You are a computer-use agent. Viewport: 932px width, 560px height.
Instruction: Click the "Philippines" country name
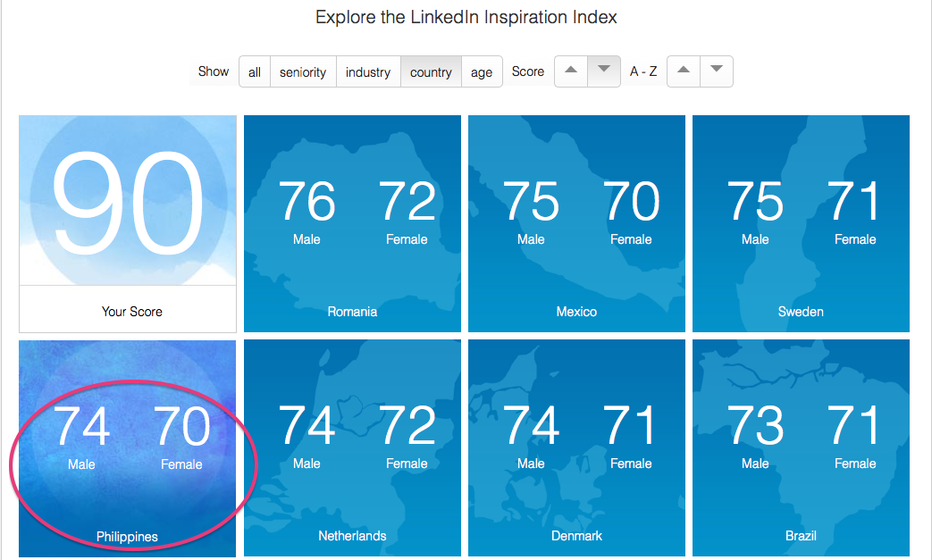coord(127,537)
